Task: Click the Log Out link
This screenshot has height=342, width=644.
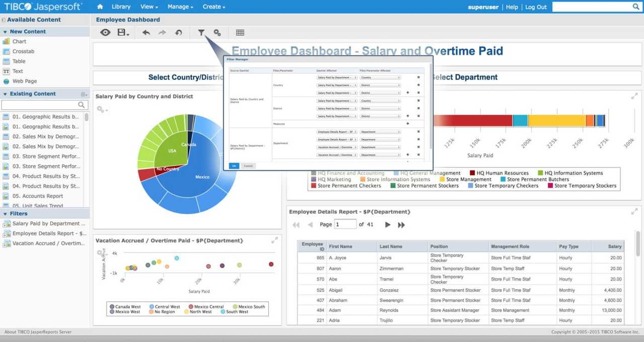Action: click(536, 7)
